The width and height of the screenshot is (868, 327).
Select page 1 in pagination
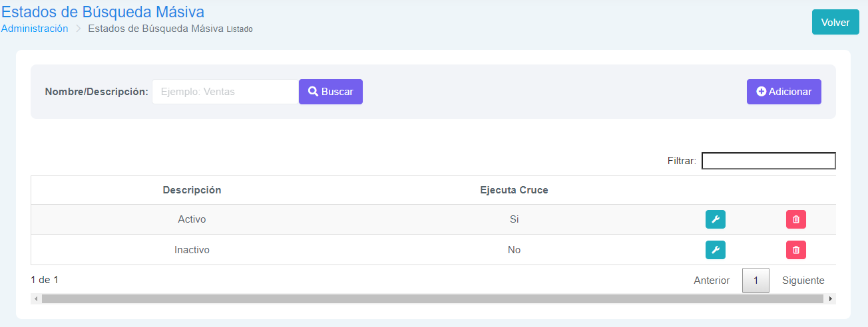click(x=756, y=280)
